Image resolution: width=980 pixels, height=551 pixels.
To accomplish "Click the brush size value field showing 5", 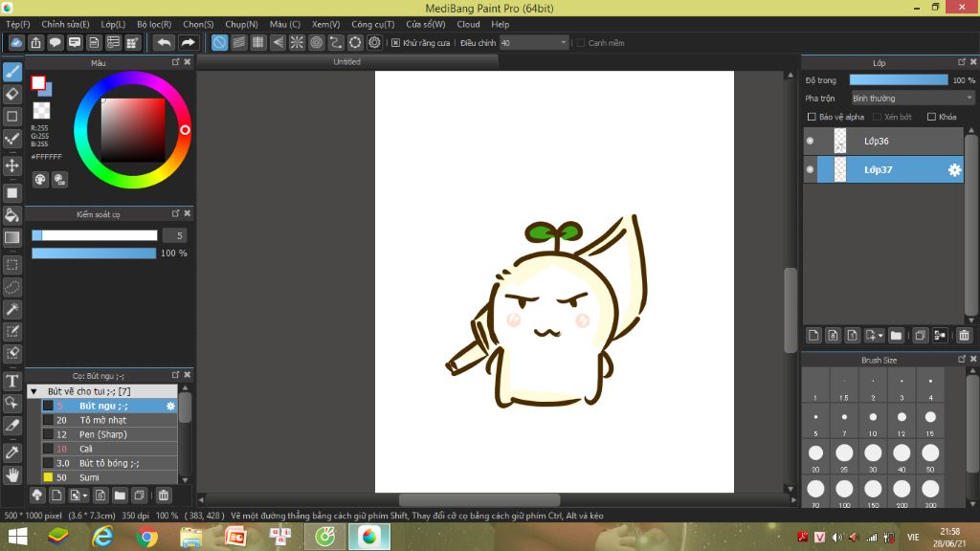I will tap(174, 235).
